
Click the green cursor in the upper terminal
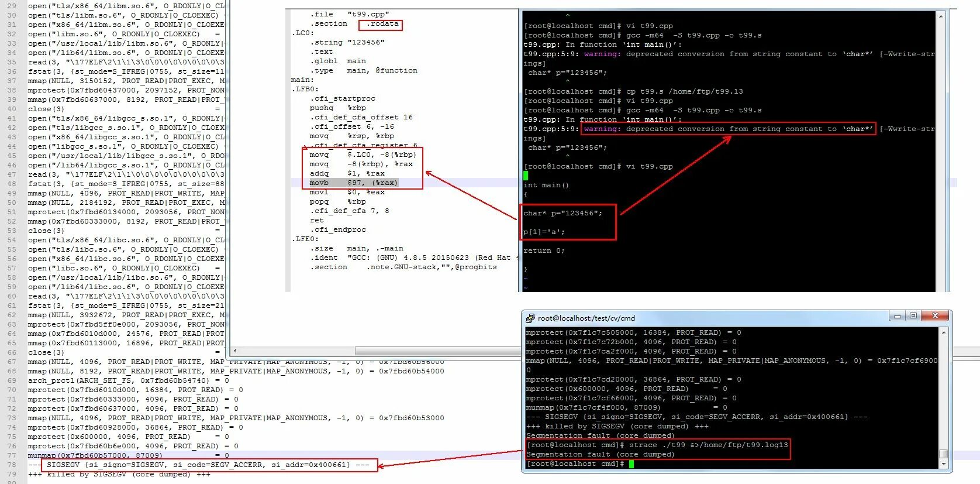point(526,176)
